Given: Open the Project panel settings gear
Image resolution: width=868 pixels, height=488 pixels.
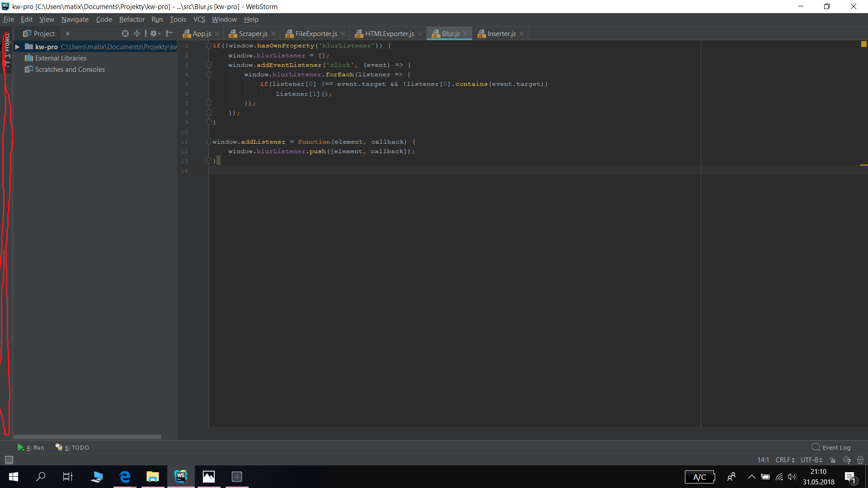Looking at the screenshot, I should (x=154, y=33).
